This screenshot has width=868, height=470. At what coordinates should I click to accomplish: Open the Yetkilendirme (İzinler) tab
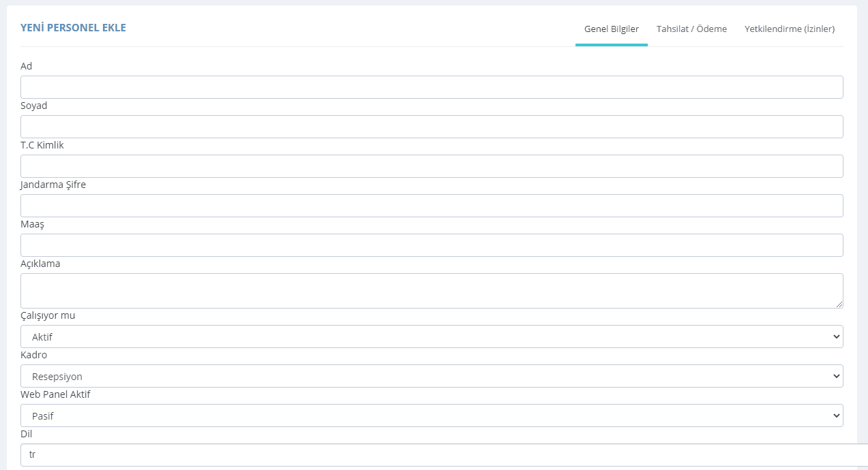(790, 29)
